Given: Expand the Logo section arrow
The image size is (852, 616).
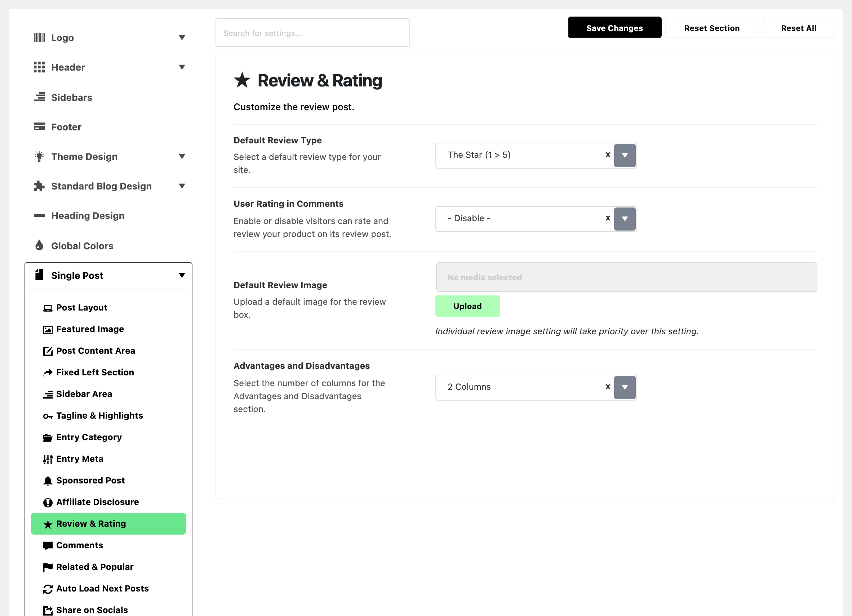Looking at the screenshot, I should point(182,37).
